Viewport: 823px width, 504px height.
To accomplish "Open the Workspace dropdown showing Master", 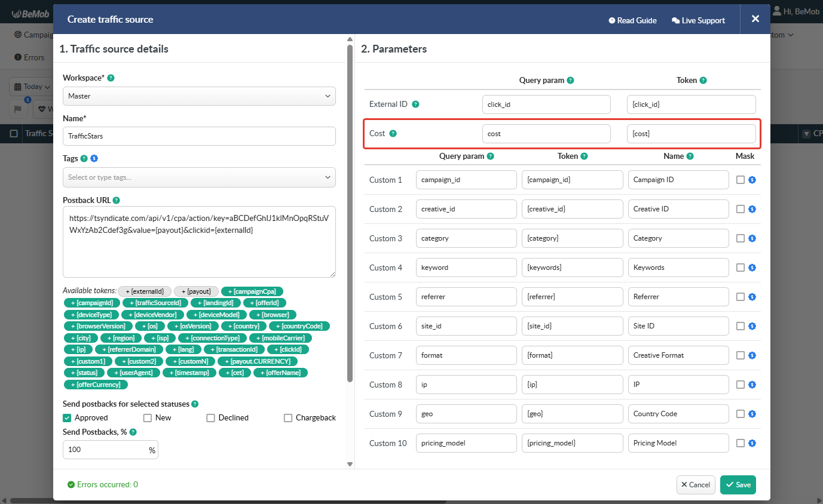I will tap(199, 96).
